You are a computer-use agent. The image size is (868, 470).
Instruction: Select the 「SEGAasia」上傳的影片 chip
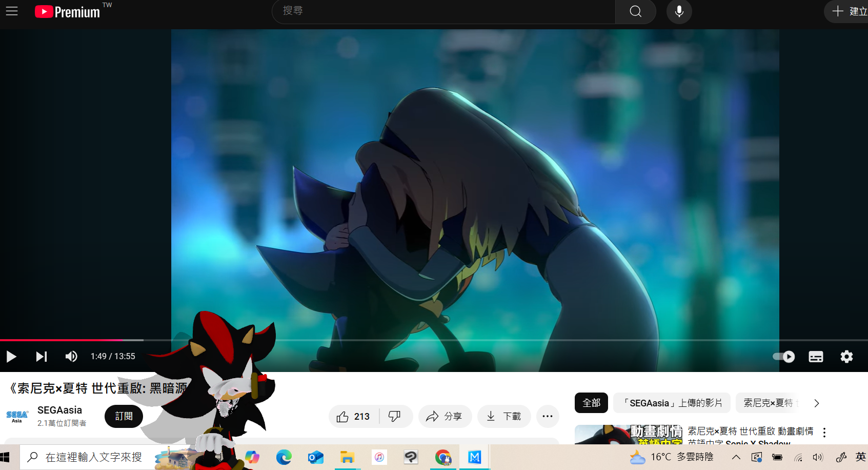[x=672, y=403]
